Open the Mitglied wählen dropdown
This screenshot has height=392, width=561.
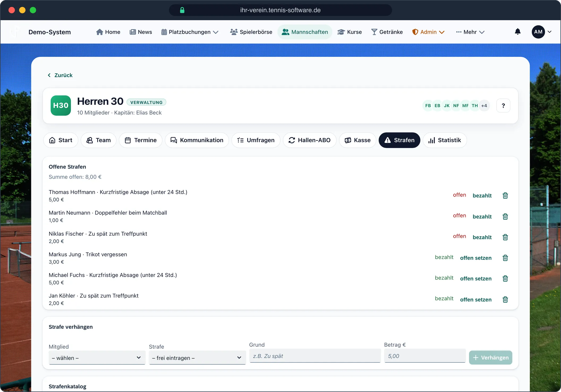[97, 358]
